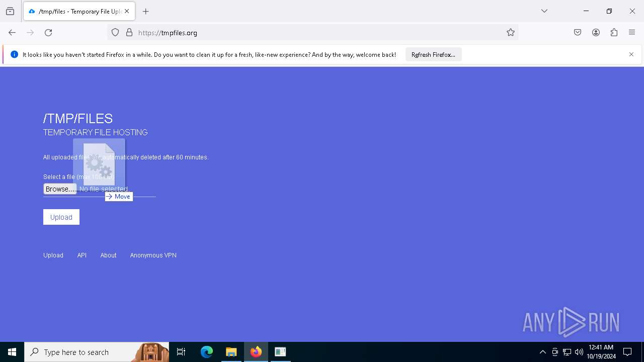Open Task View on taskbar
644x362 pixels.
pos(181,352)
